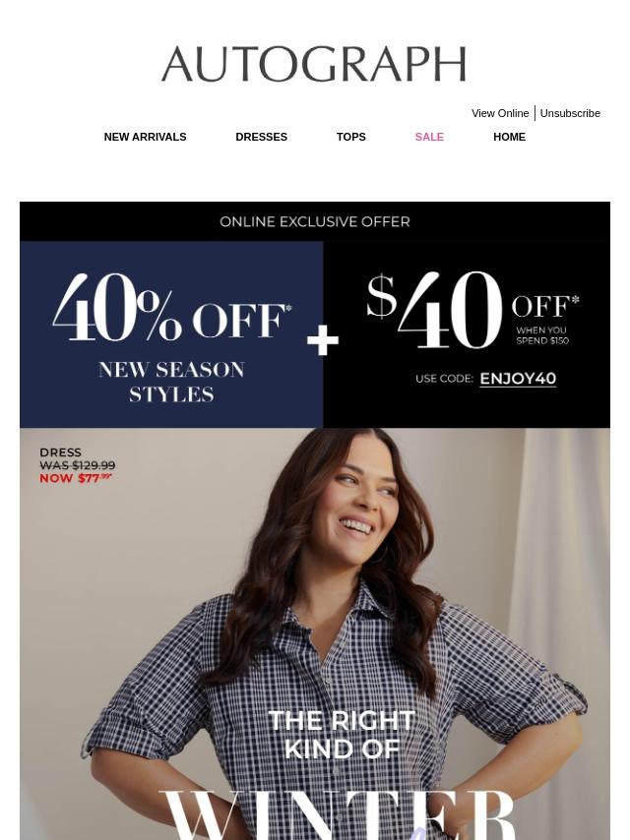The width and height of the screenshot is (630, 840).
Task: Open the View Online link
Action: [x=500, y=113]
